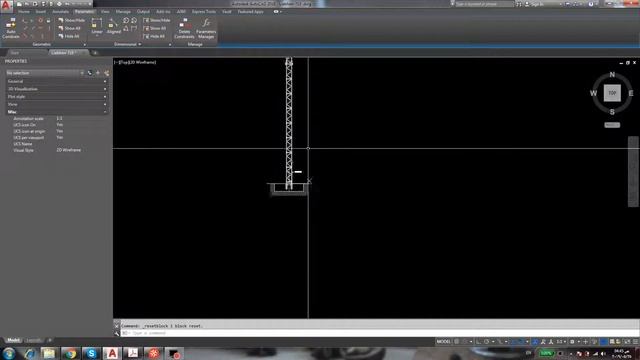Click the new drawing tab plus button
This screenshot has height=360, width=640.
tap(95, 53)
